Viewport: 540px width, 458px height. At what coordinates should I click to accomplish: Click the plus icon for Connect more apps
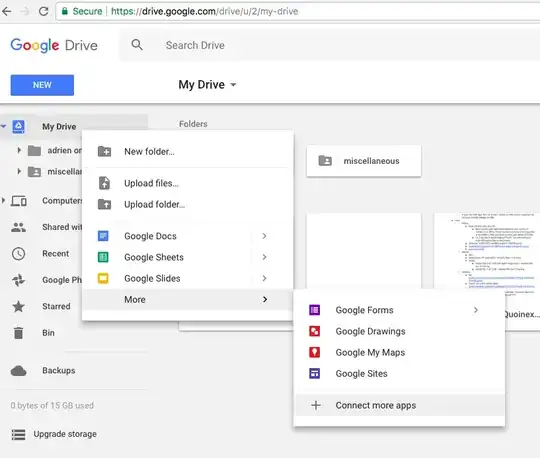[316, 405]
